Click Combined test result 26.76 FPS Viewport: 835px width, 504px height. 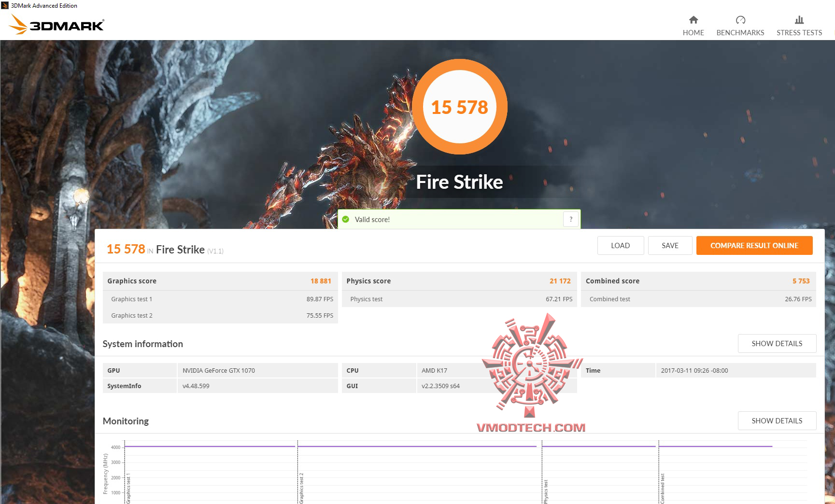[798, 299]
